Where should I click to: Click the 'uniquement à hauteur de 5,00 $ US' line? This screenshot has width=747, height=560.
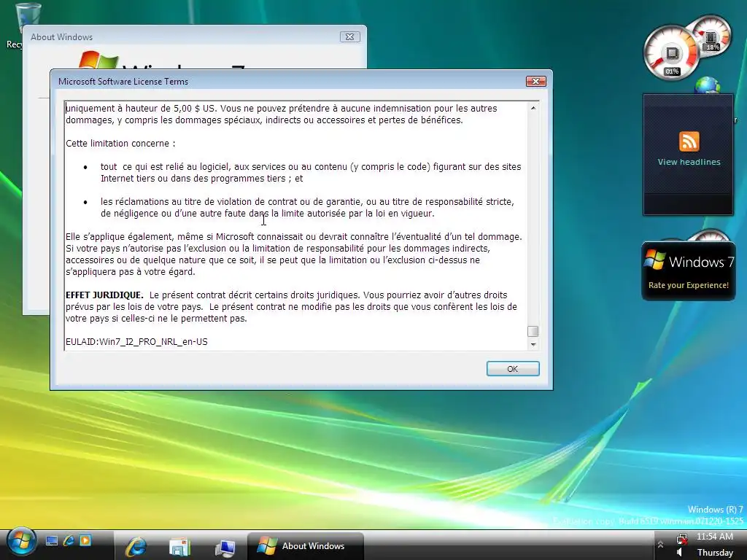281,108
